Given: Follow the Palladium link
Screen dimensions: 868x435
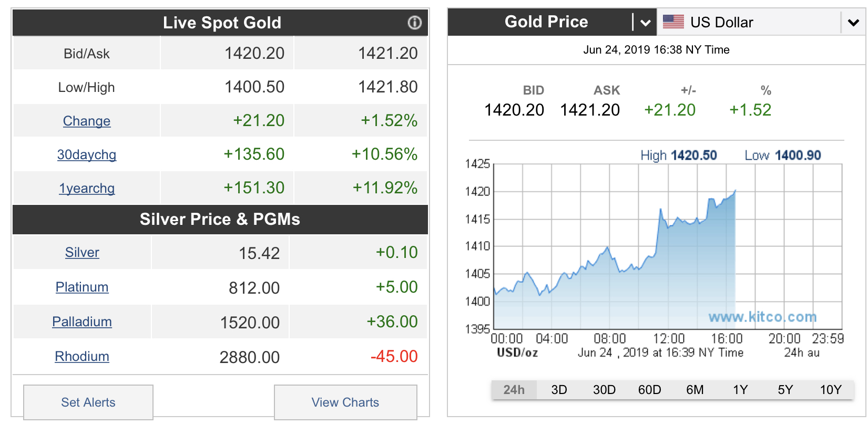Looking at the screenshot, I should [82, 322].
